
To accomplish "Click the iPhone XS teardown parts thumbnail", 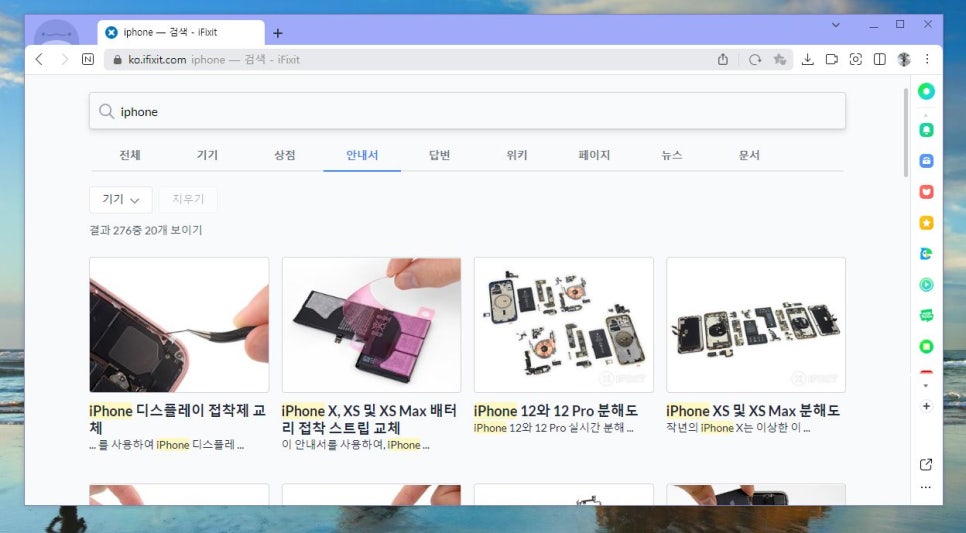I will 756,325.
